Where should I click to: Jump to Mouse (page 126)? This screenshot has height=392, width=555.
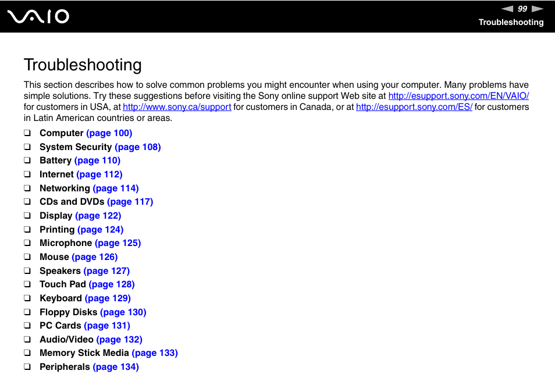click(x=94, y=257)
